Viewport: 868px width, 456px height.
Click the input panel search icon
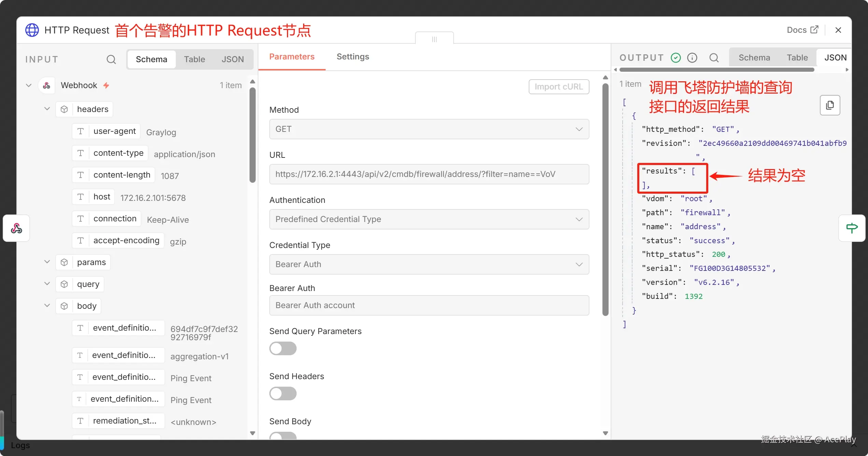pos(111,59)
